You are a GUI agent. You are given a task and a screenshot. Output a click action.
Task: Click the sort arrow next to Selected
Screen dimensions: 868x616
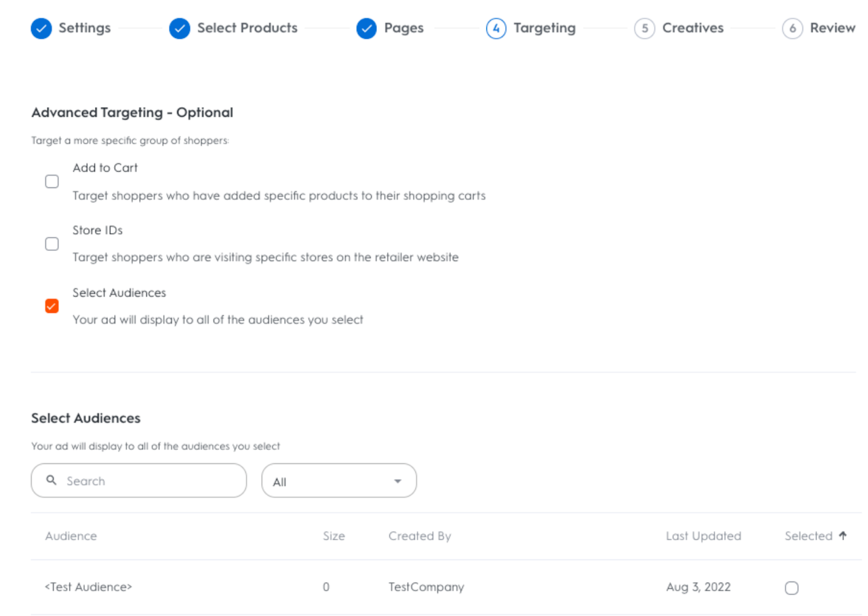point(843,535)
